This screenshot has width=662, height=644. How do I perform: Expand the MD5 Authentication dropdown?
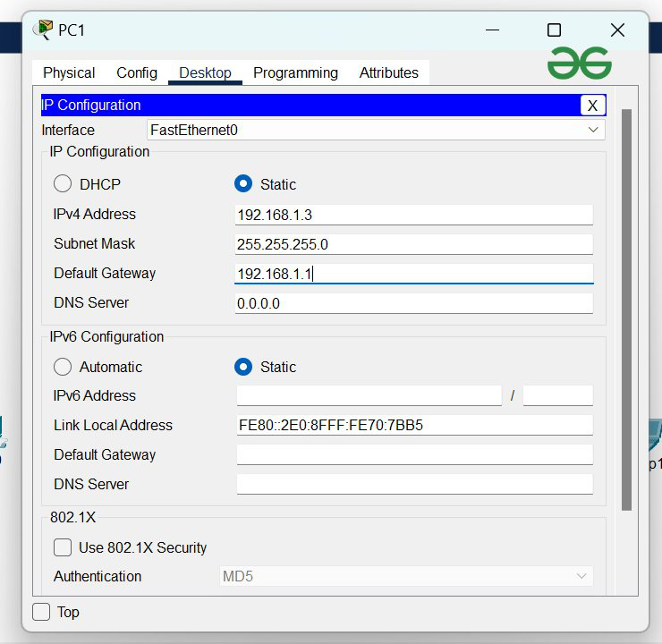point(406,576)
